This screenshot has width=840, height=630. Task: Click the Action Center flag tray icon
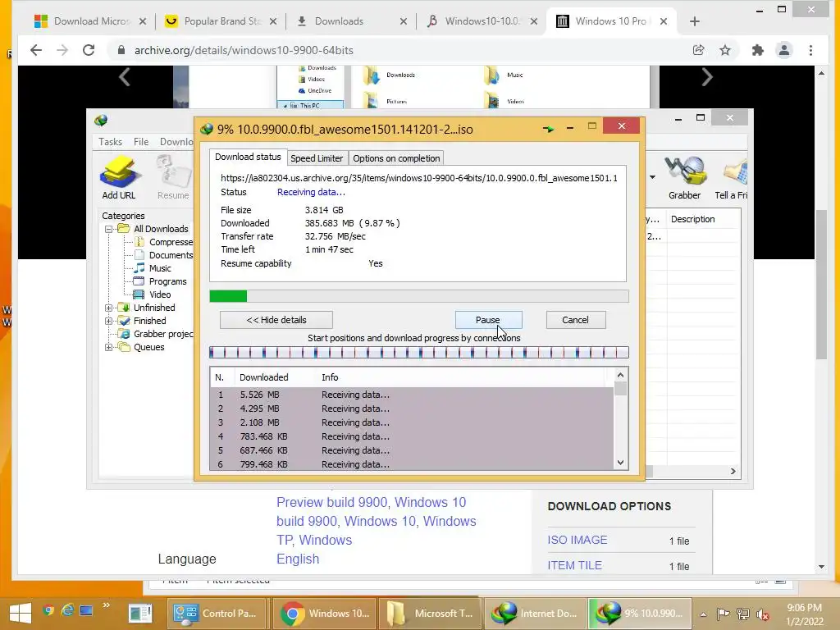723,614
